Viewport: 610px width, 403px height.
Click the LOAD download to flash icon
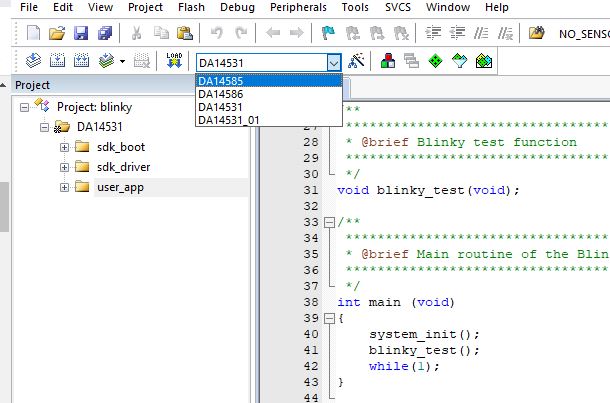click(174, 61)
